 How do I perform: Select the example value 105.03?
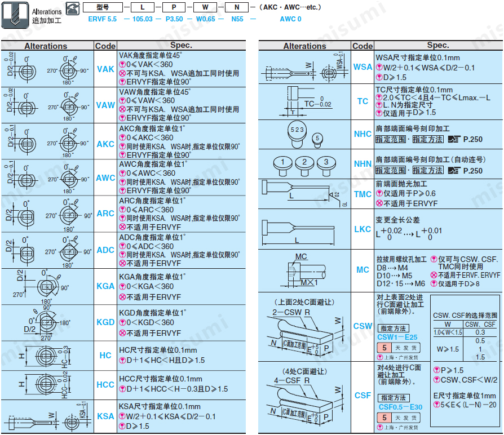143,19
